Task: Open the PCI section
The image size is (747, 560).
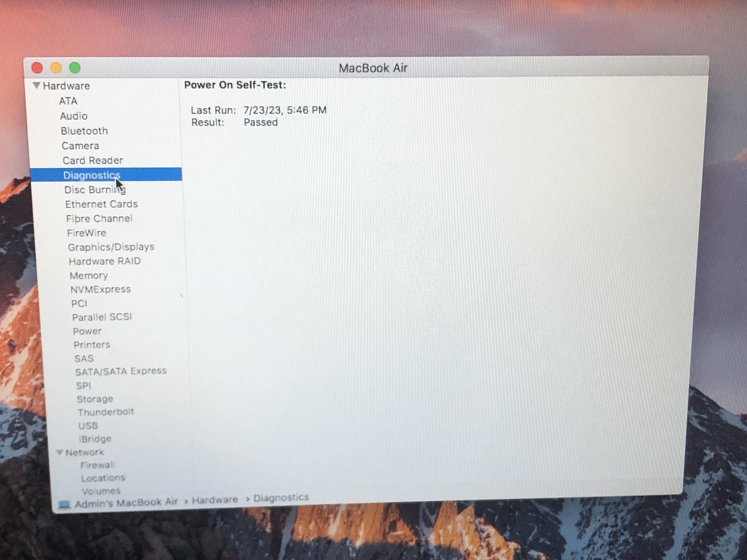Action: coord(79,303)
